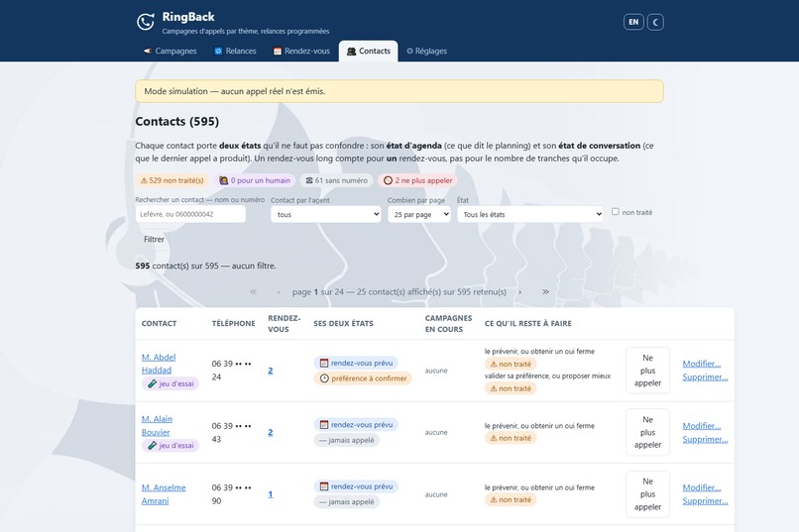The image size is (799, 532).
Task: Open contact M. Anselme Amrani
Action: coord(164,493)
